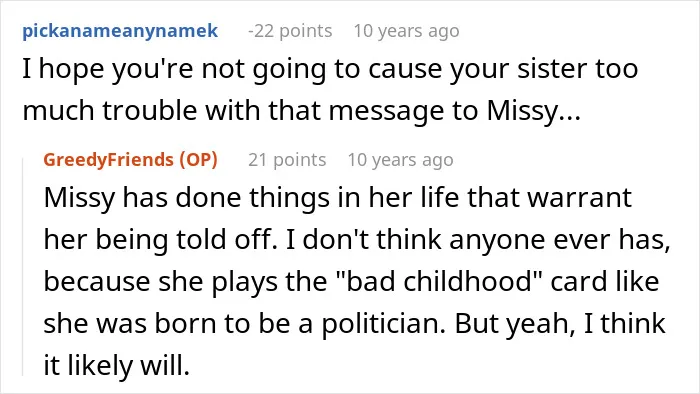
Task: Click the line starting "because she plays the"
Action: [351, 282]
